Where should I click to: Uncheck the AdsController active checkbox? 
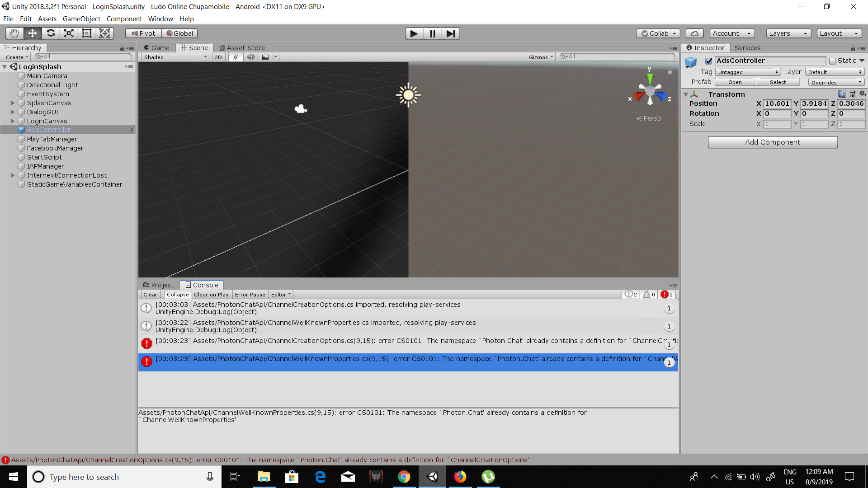click(x=708, y=61)
